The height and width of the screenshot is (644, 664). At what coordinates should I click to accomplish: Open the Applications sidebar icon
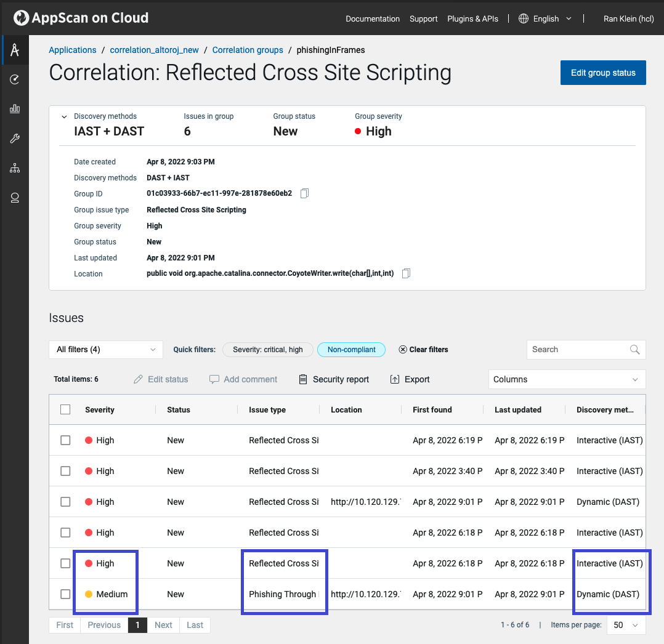click(x=15, y=50)
